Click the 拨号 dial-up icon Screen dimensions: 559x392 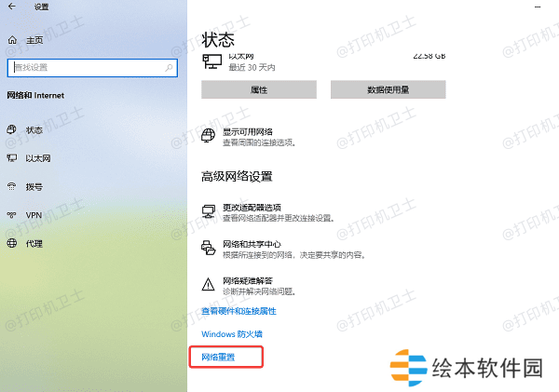point(12,186)
